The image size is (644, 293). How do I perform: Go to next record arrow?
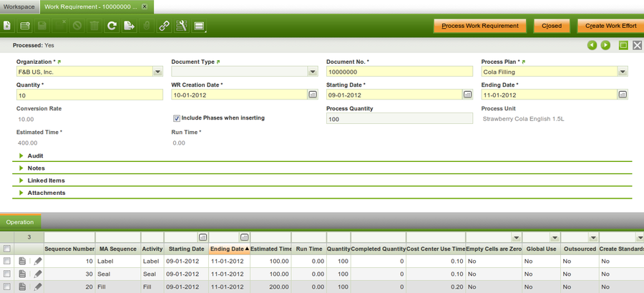605,45
